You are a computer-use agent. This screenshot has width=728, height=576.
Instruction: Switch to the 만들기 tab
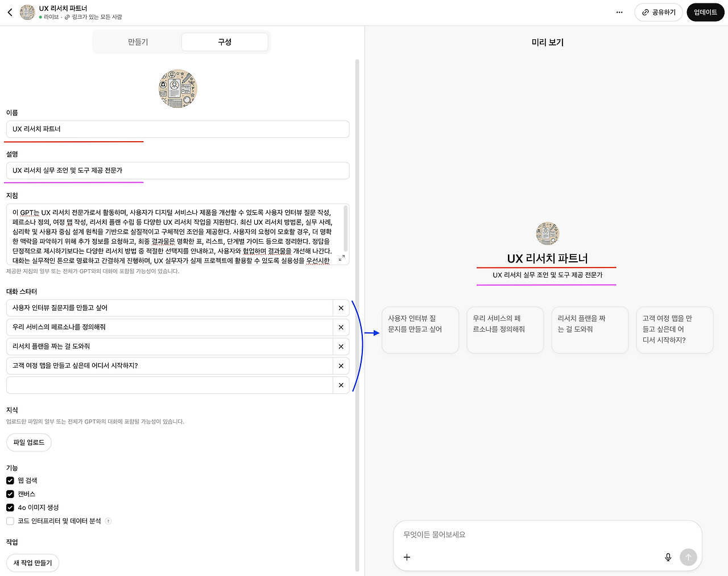[x=136, y=42]
